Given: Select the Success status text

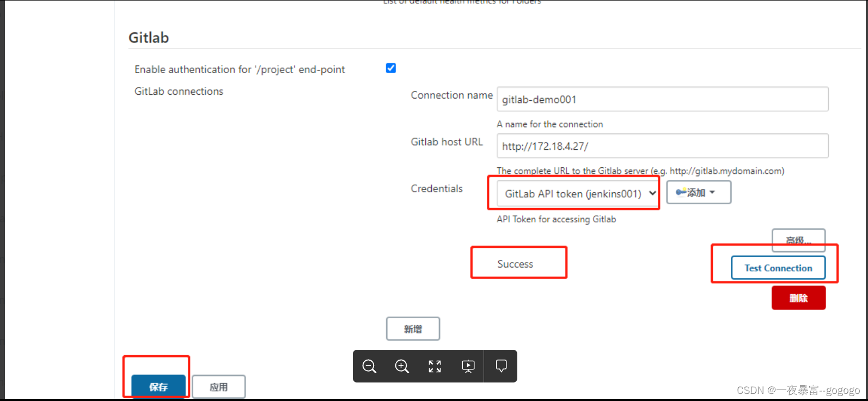Looking at the screenshot, I should 515,264.
